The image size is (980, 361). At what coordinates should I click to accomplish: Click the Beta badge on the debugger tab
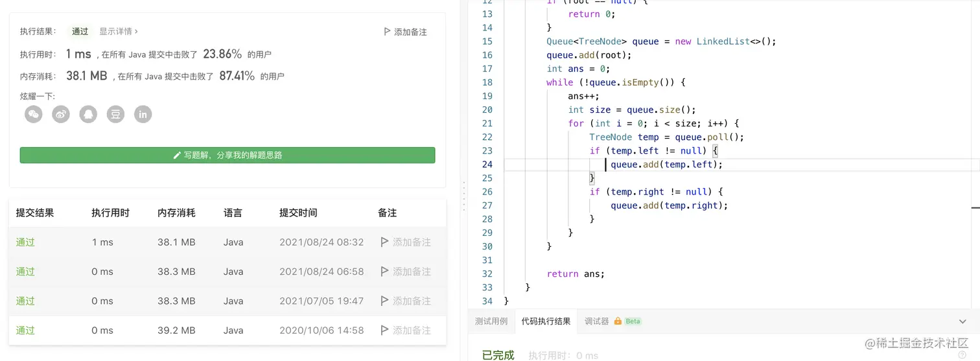click(633, 321)
